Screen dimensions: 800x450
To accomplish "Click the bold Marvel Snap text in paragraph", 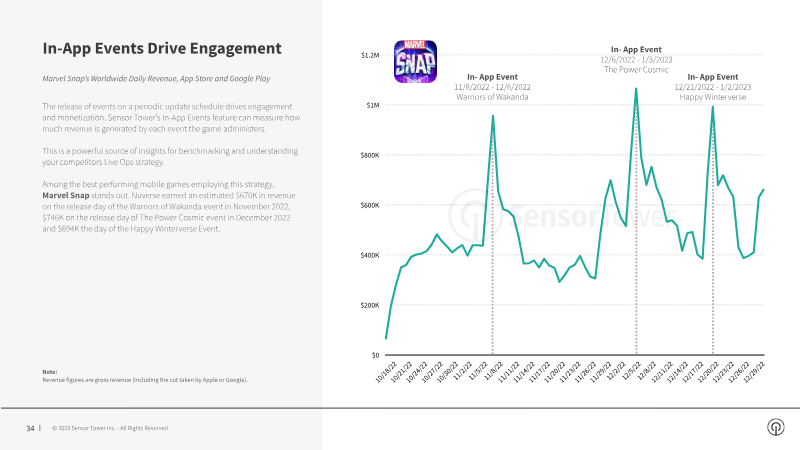I will [66, 195].
